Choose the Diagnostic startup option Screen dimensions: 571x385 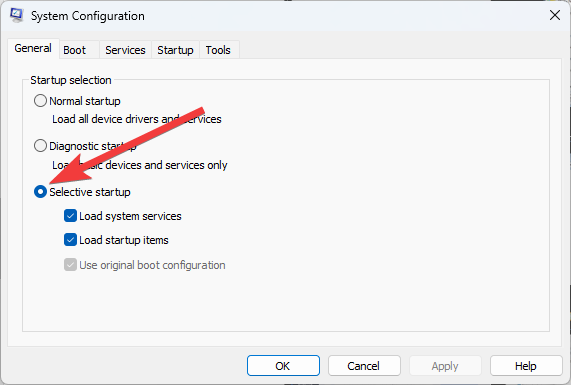point(40,146)
